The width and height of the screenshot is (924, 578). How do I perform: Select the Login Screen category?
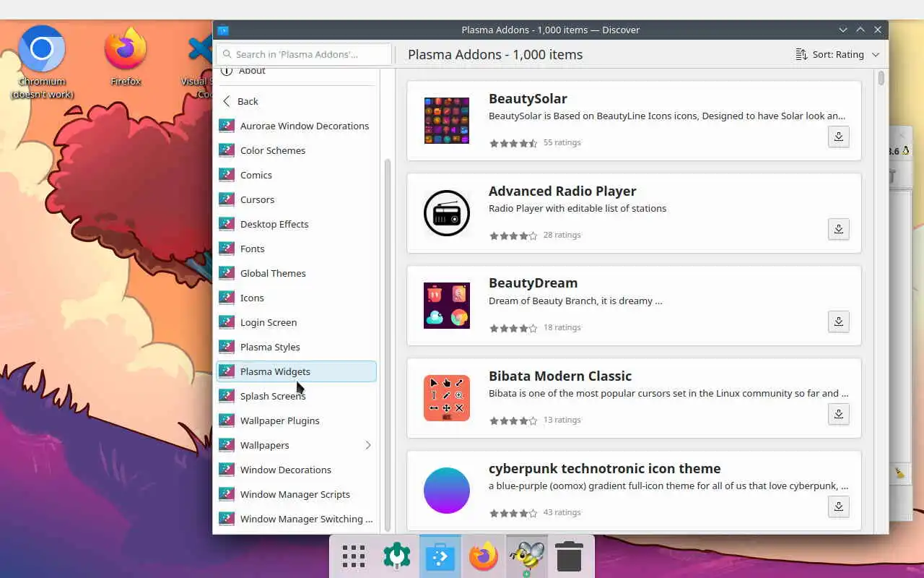(296, 322)
